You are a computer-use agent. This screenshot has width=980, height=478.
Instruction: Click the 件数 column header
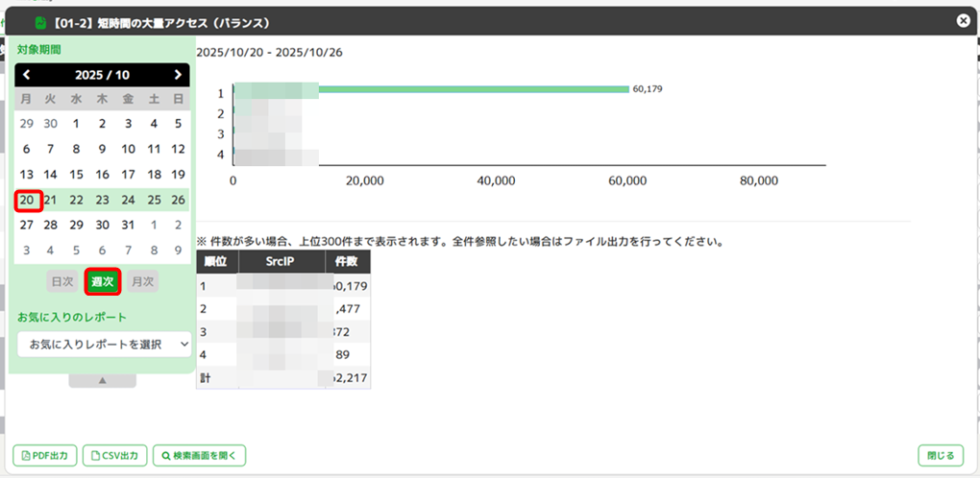coord(346,262)
